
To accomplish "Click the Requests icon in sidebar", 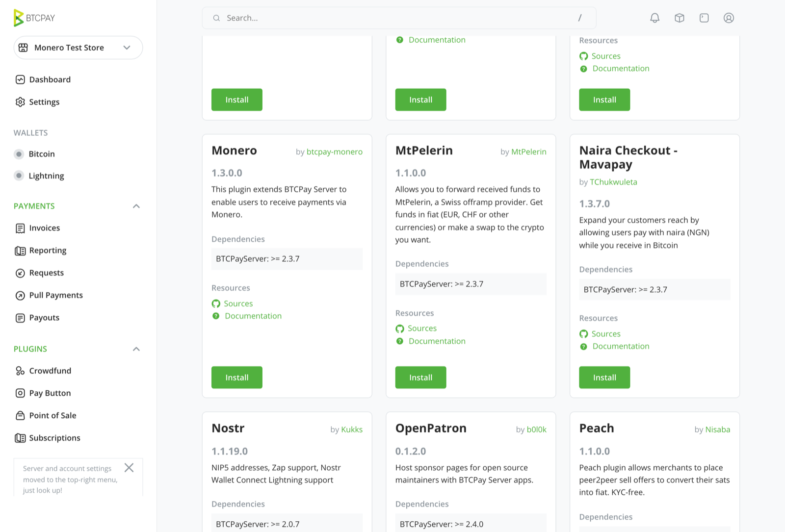I will pos(20,273).
